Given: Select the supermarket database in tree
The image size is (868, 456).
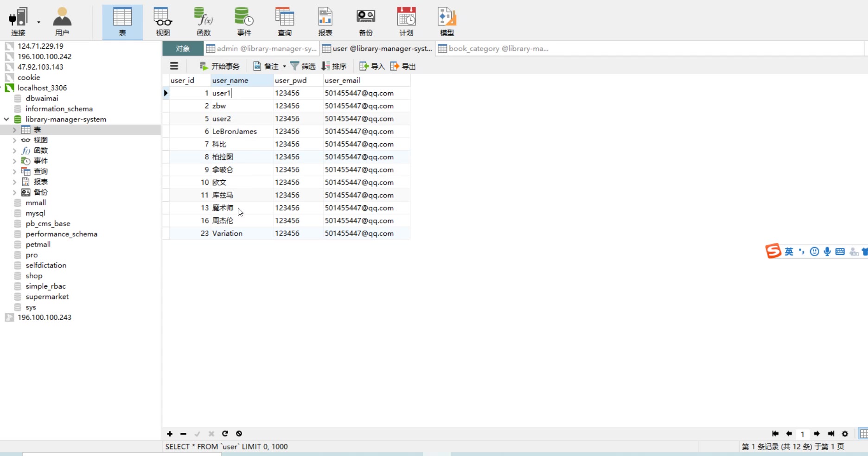Looking at the screenshot, I should tap(47, 297).
